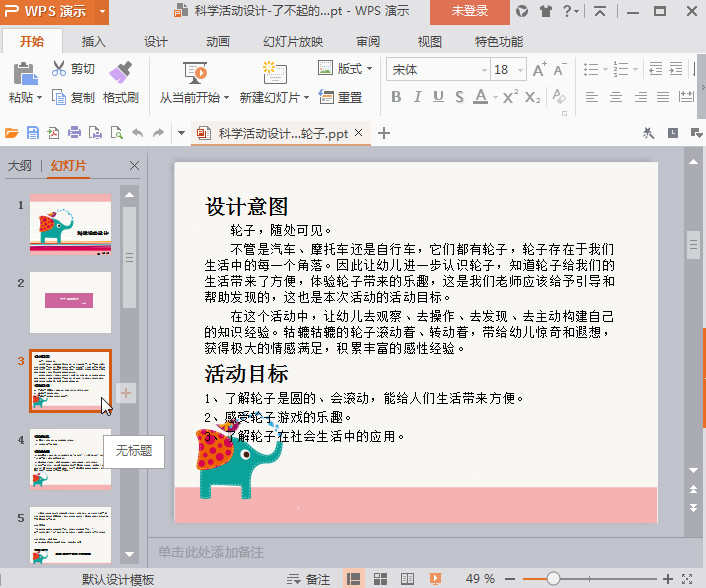
Task: Open print preview icon
Action: click(x=116, y=133)
